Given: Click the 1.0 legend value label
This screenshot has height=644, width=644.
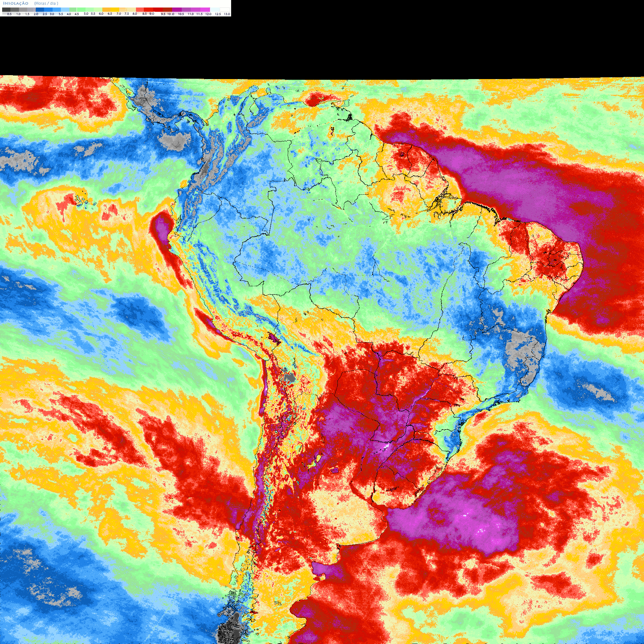Looking at the screenshot, I should (18, 14).
